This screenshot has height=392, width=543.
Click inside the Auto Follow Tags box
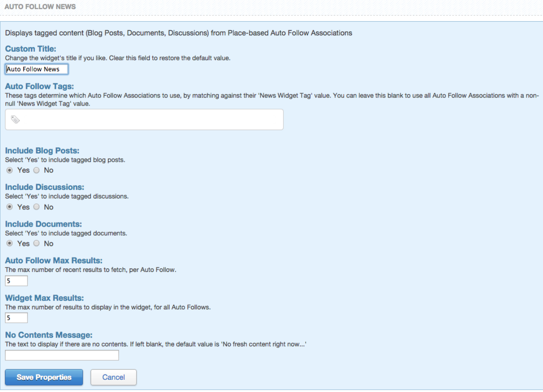pyautogui.click(x=150, y=120)
